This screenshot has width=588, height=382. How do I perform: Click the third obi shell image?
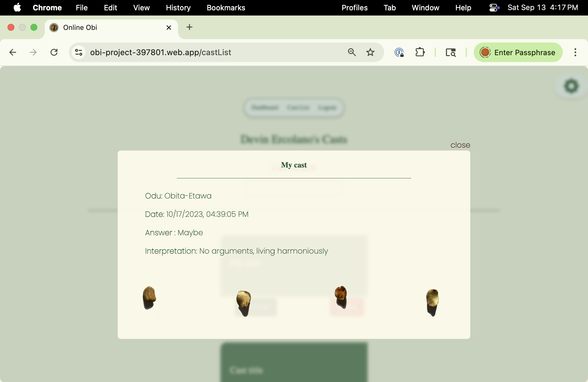(340, 293)
